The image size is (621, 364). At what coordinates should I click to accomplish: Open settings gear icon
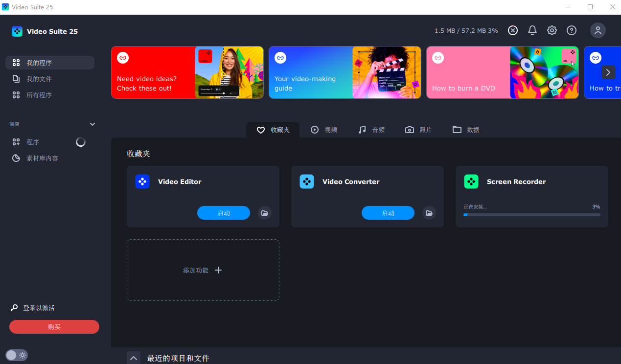click(x=552, y=30)
